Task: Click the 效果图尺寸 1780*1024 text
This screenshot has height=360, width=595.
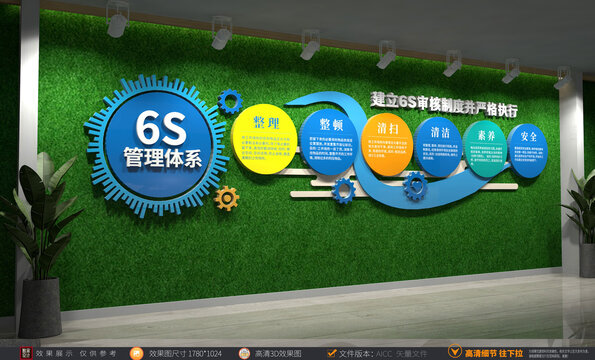Action: coord(185,354)
